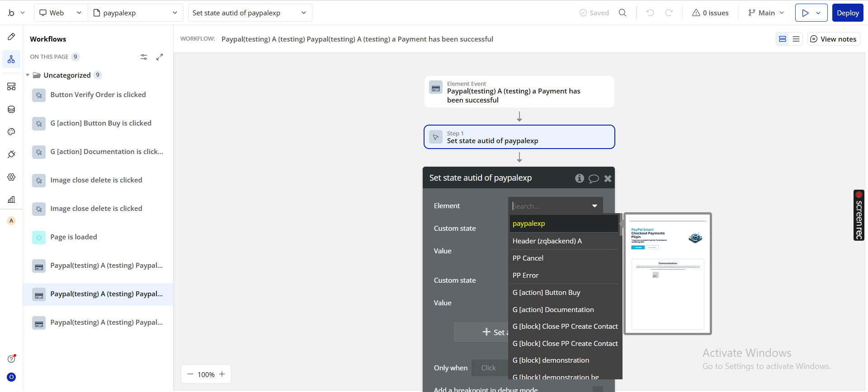The image size is (868, 392).
Task: Open the Help question mark icon
Action: point(11,359)
